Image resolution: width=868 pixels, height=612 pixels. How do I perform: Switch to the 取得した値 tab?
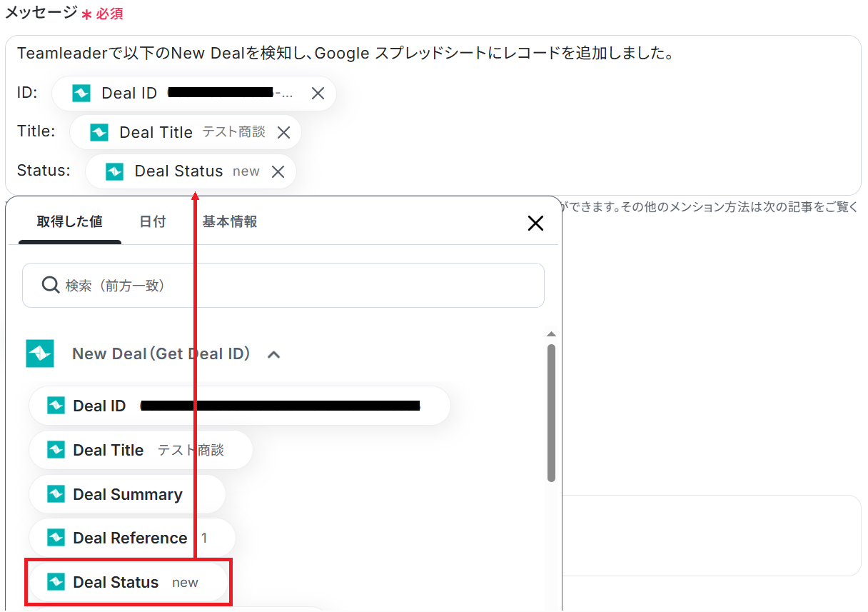[x=70, y=221]
